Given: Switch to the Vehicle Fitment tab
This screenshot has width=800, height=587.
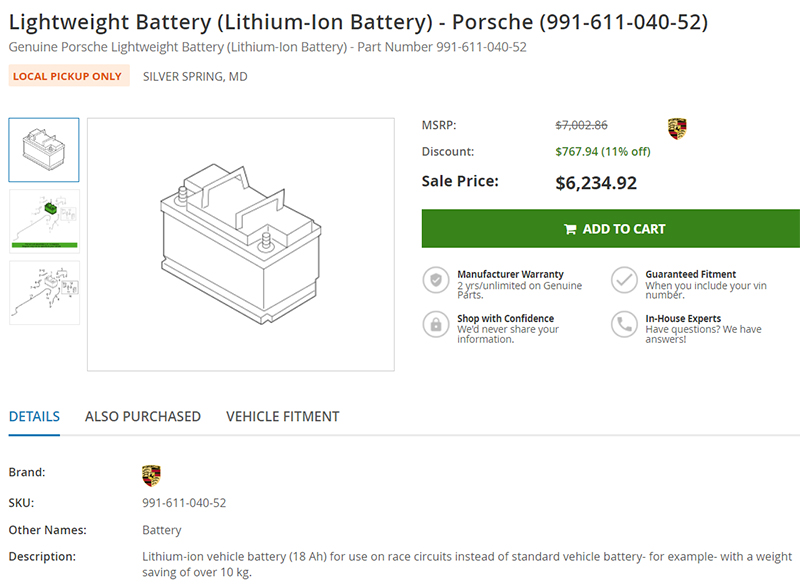Looking at the screenshot, I should click(x=283, y=416).
